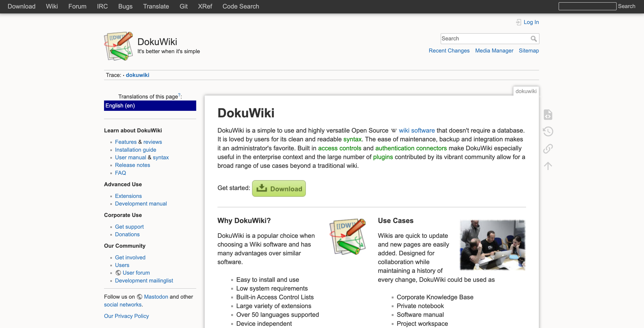644x328 pixels.
Task: Follow the Installation guide link
Action: [135, 150]
